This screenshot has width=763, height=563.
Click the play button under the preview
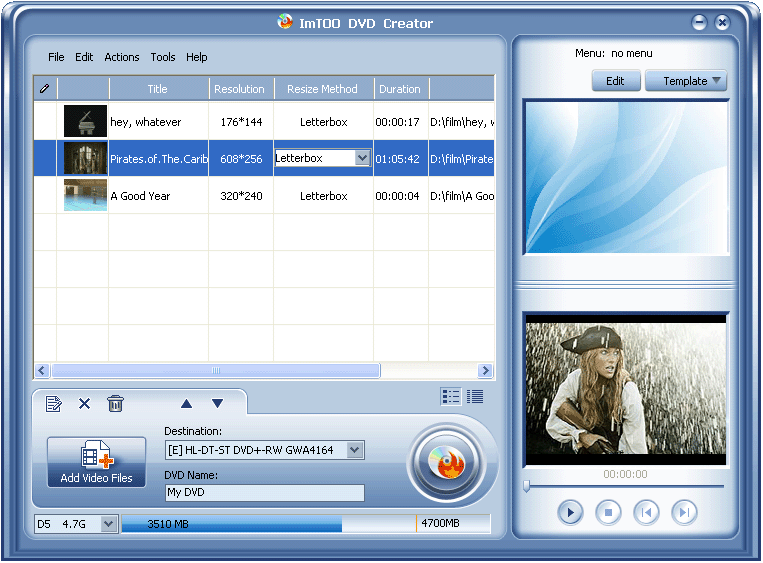click(570, 512)
